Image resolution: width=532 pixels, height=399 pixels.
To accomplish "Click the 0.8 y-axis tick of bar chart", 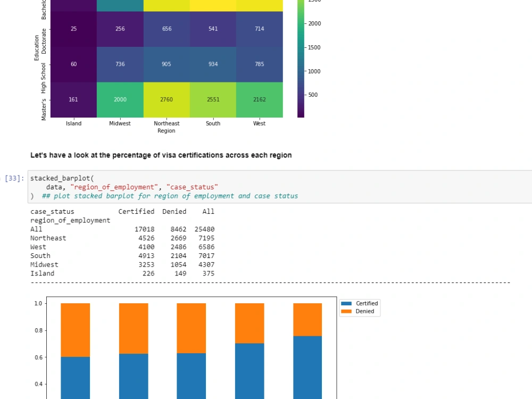I will [x=38, y=330].
